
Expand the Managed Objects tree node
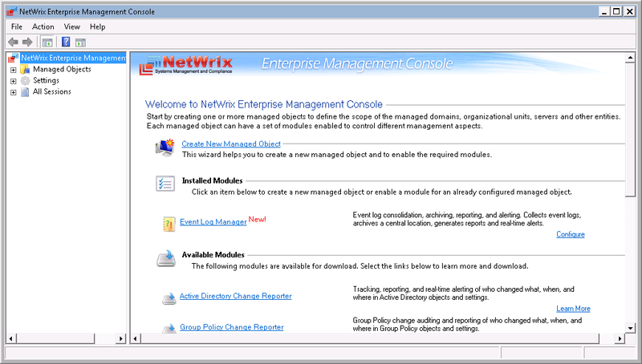click(x=13, y=70)
